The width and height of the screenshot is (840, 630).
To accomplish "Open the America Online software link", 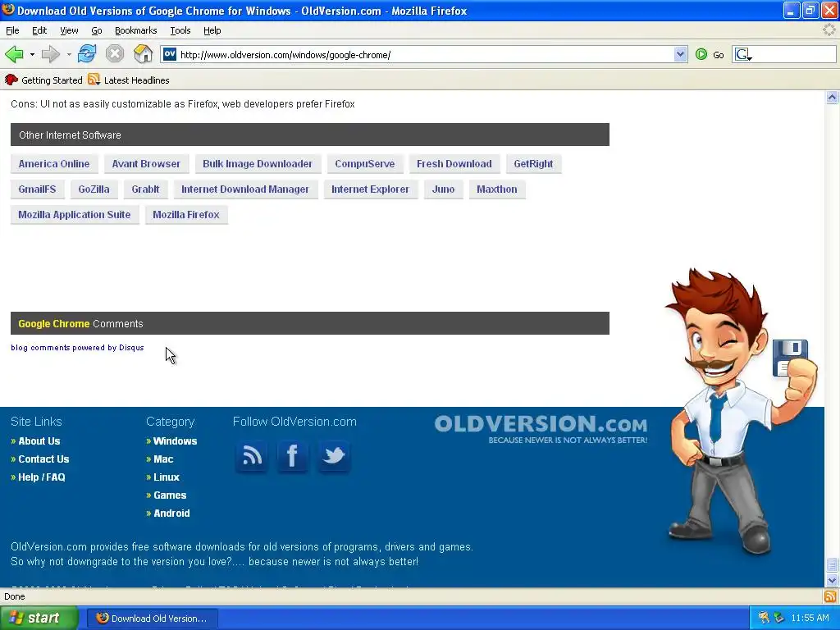I will (54, 164).
